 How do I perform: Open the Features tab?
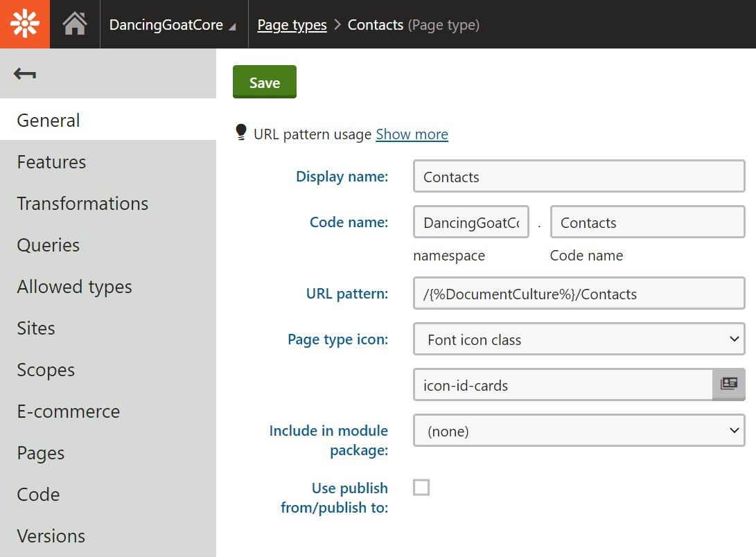pyautogui.click(x=108, y=162)
